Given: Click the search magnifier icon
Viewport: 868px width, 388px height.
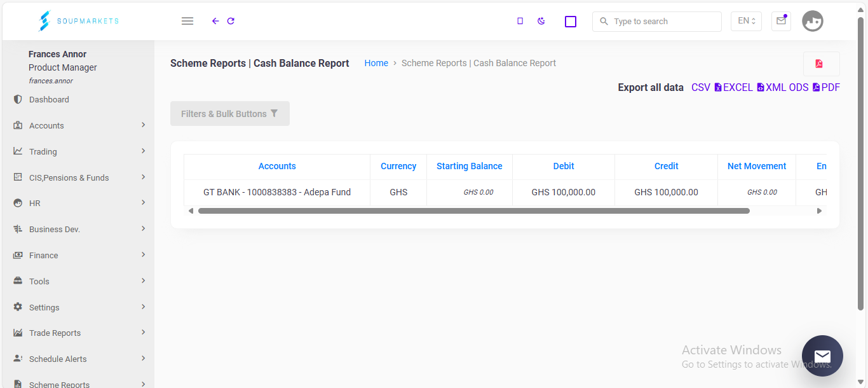Looking at the screenshot, I should pyautogui.click(x=604, y=21).
